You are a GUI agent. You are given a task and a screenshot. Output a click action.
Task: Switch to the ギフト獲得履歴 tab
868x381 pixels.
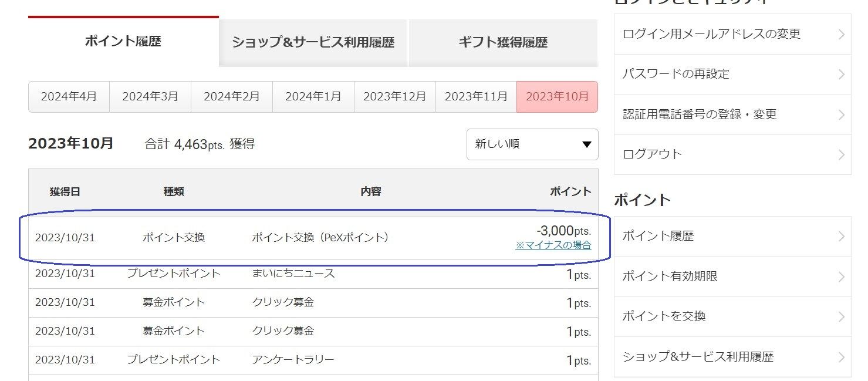click(x=503, y=42)
